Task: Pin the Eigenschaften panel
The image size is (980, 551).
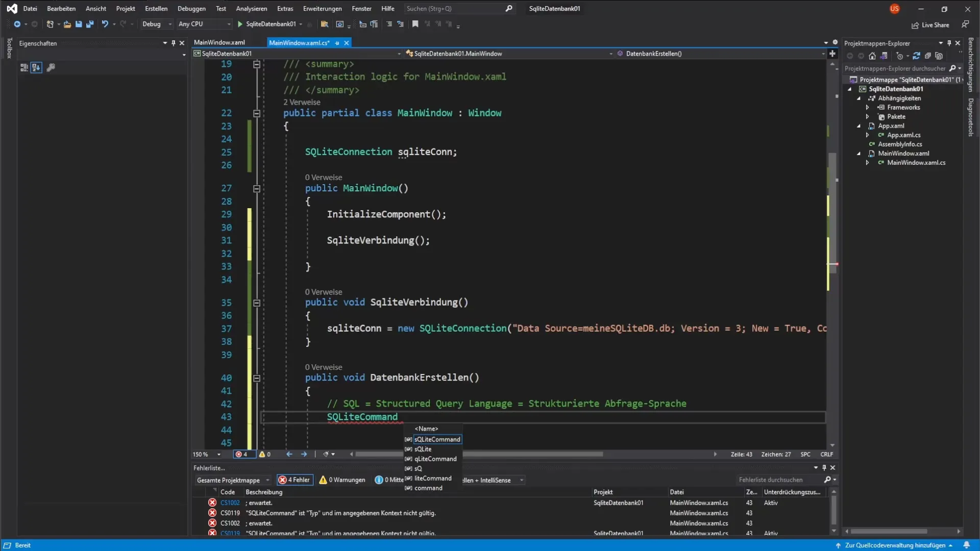Action: coord(174,43)
